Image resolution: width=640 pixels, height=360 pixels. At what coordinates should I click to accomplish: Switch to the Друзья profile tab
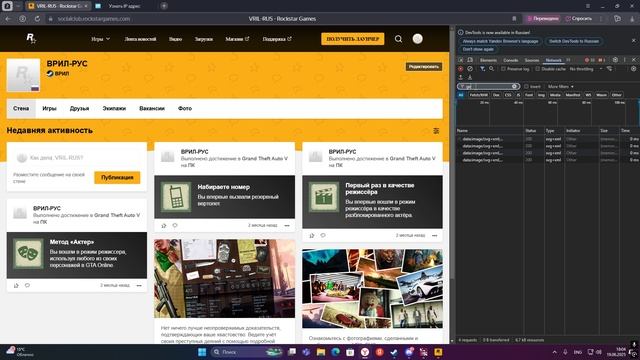79,109
